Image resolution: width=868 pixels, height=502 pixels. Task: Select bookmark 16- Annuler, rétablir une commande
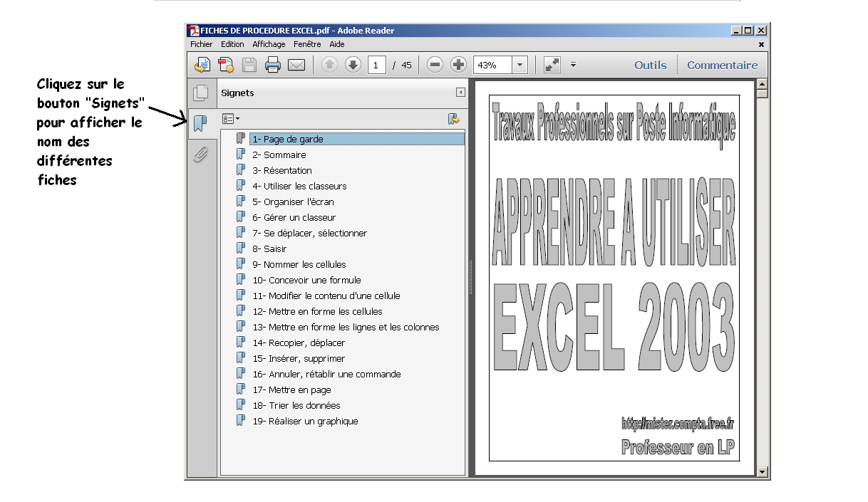click(326, 374)
